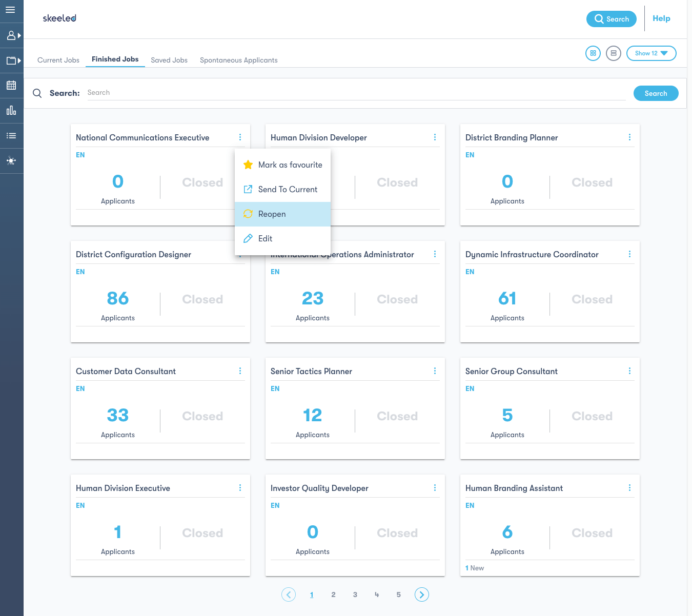Switch to Spontaneous Applicants tab
The height and width of the screenshot is (616, 692).
[x=239, y=60]
